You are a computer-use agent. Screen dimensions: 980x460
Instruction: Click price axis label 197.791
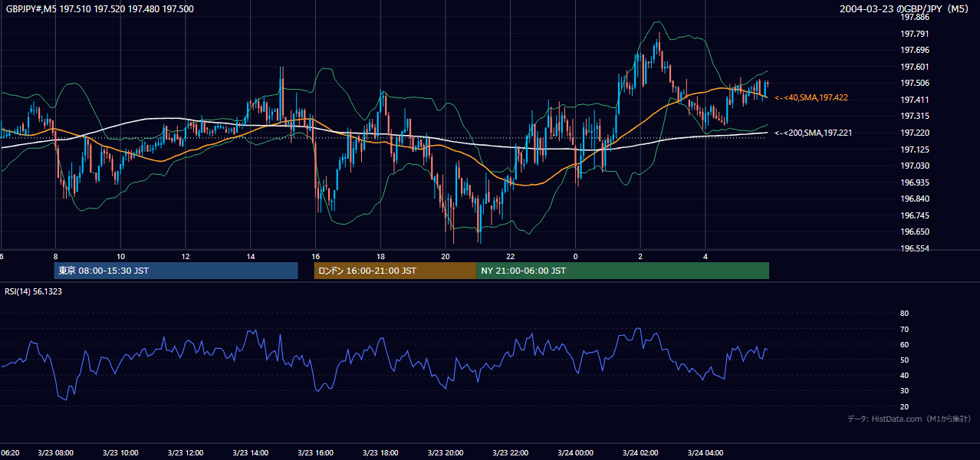(x=915, y=34)
